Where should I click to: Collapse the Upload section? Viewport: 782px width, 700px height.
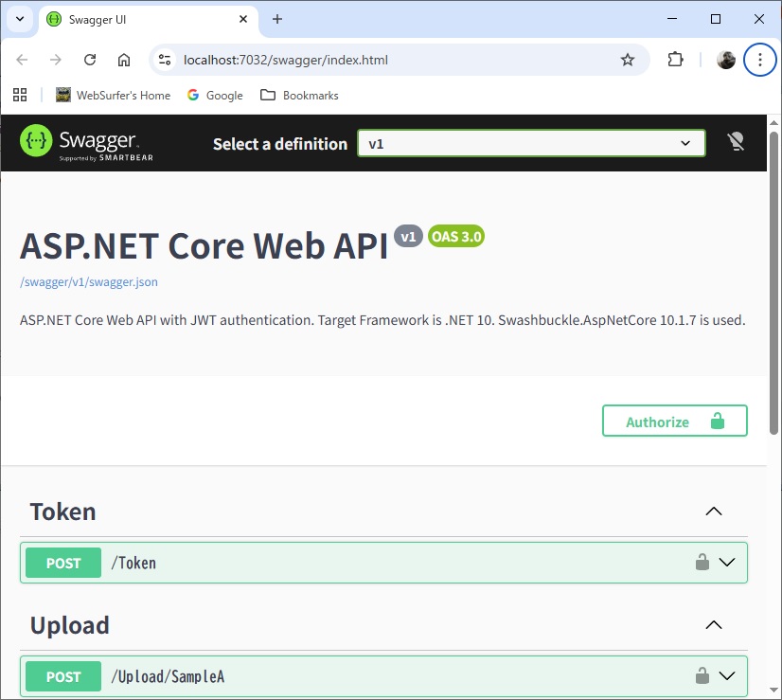pos(714,625)
